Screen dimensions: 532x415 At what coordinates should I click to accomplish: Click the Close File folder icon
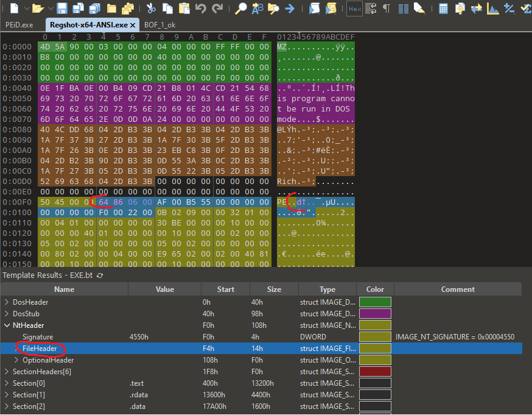pos(111,9)
